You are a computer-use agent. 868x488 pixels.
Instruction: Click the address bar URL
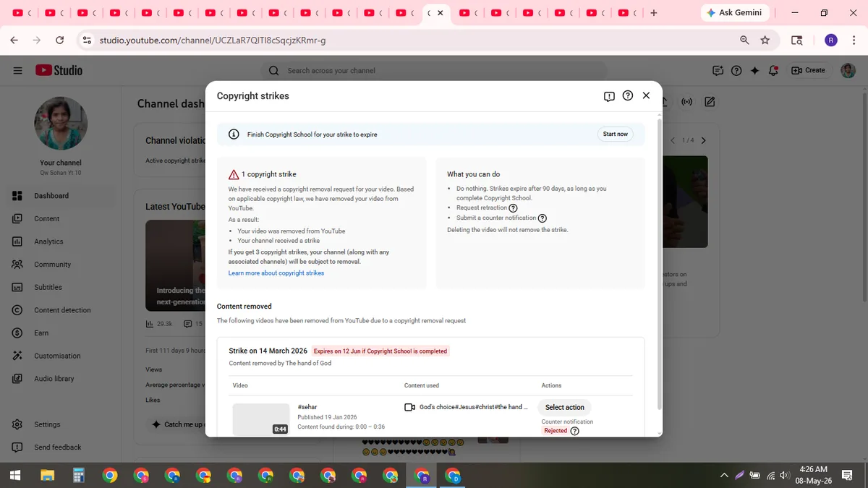(x=213, y=40)
